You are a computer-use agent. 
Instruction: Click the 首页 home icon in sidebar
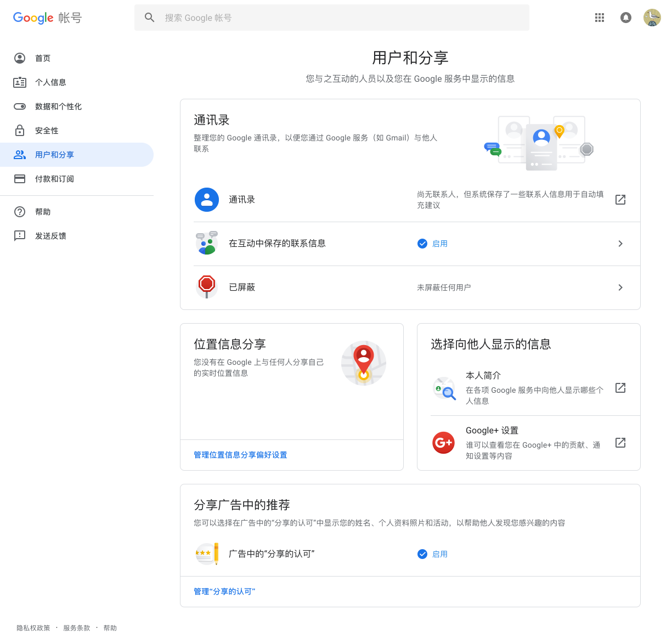click(x=20, y=58)
